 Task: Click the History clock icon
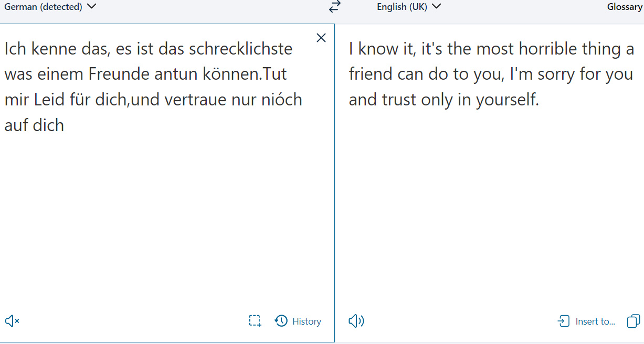281,321
